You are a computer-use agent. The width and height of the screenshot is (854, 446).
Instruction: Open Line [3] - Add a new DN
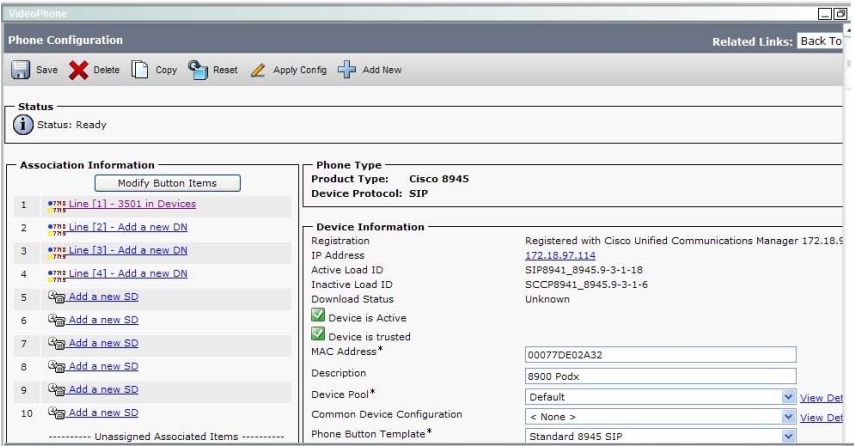pos(128,250)
